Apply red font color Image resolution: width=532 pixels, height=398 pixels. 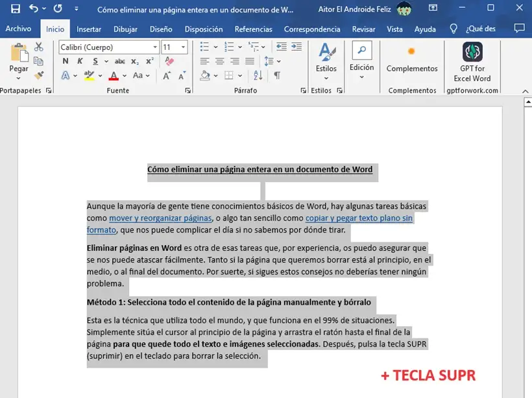(114, 76)
